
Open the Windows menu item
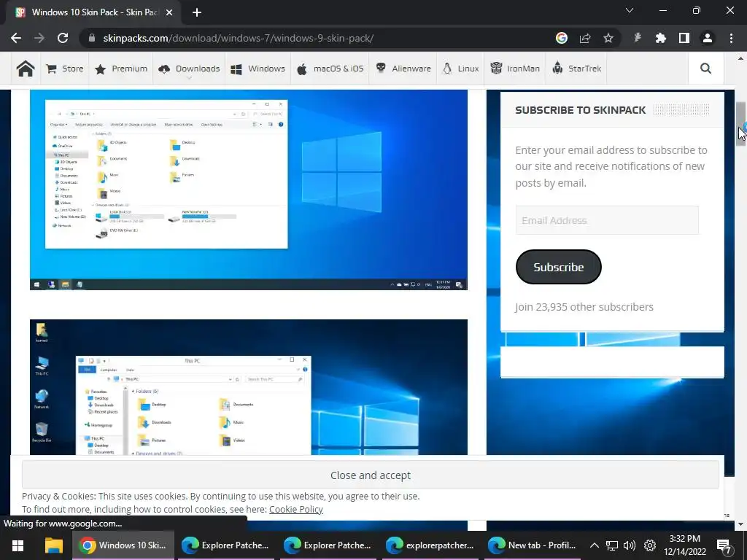[258, 69]
